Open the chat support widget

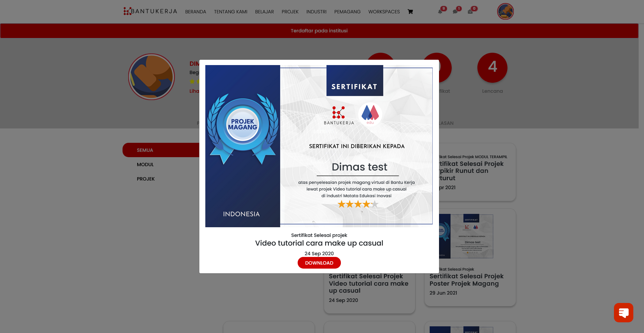point(623,312)
